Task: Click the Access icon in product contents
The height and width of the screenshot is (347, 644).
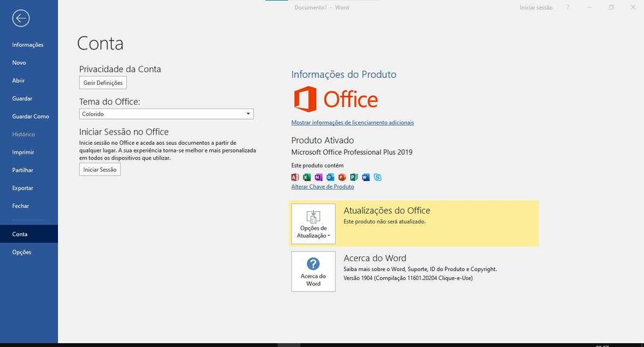Action: click(x=295, y=178)
